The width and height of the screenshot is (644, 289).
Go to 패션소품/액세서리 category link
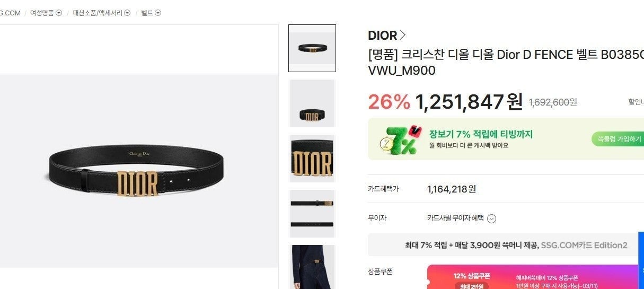(x=98, y=13)
